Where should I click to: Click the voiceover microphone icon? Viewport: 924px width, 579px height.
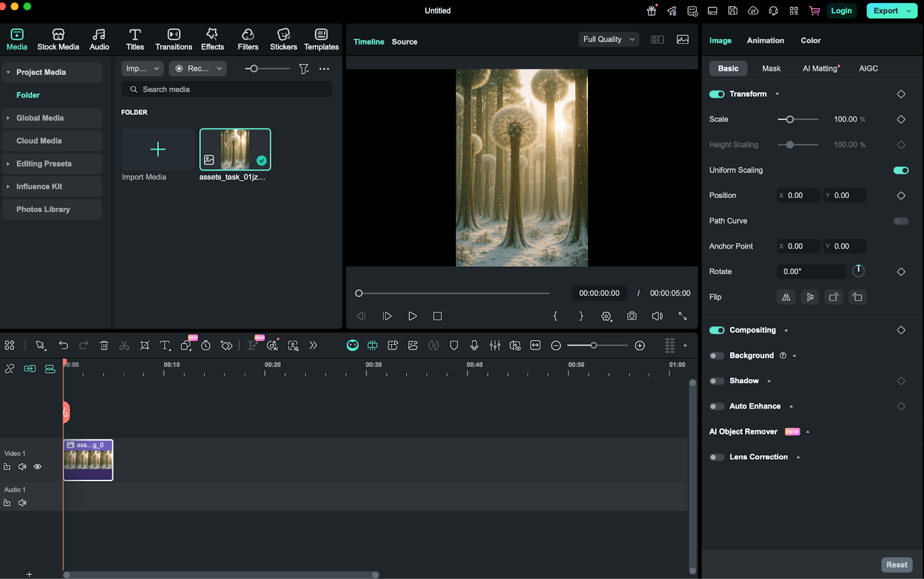[x=474, y=345]
